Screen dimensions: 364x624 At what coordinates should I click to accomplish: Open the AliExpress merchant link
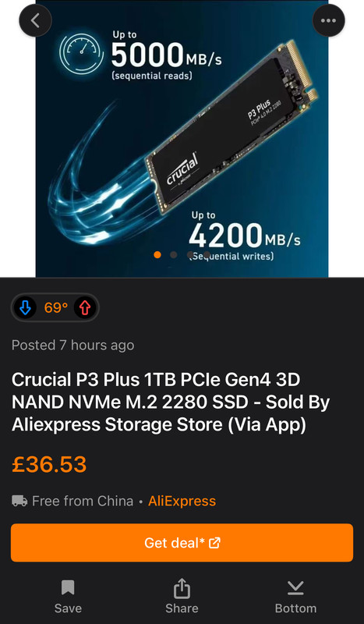point(182,501)
